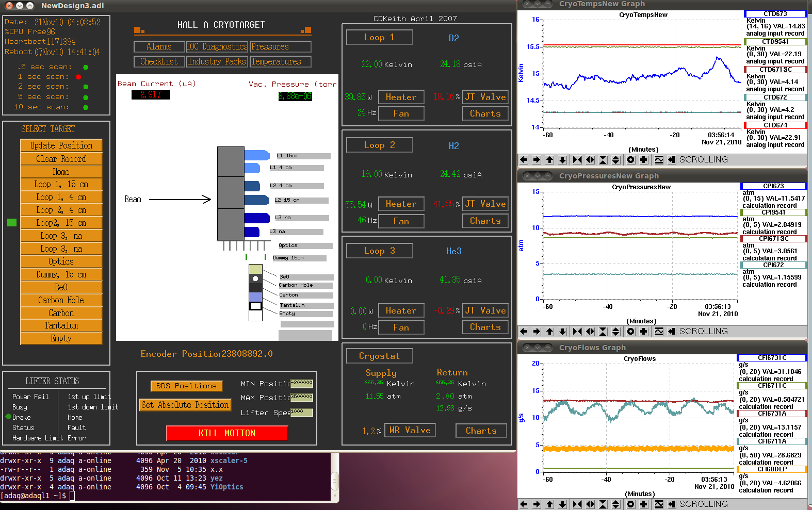The height and width of the screenshot is (510, 812).
Task: Select Loop 1, 15 cm target
Action: [x=61, y=185]
